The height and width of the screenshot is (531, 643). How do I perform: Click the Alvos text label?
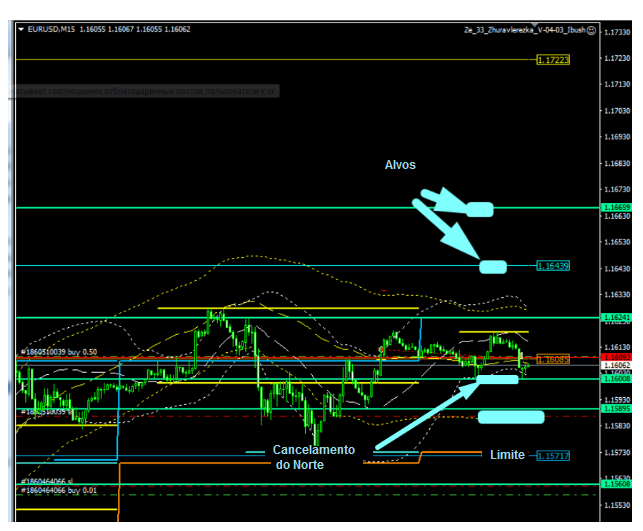[400, 165]
